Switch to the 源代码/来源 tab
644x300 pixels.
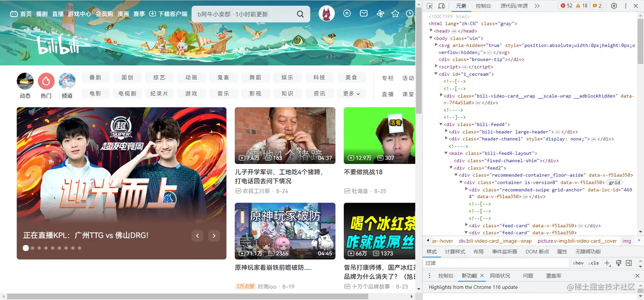[514, 6]
